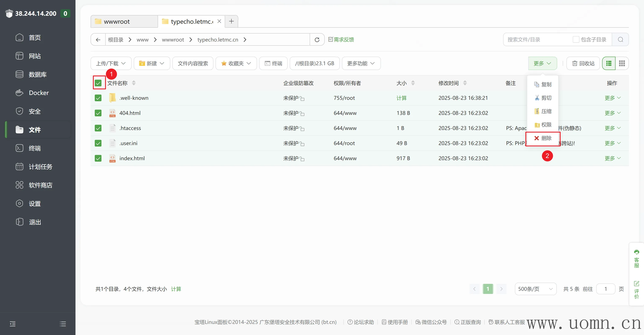Click the back arrow navigation icon

click(98, 39)
